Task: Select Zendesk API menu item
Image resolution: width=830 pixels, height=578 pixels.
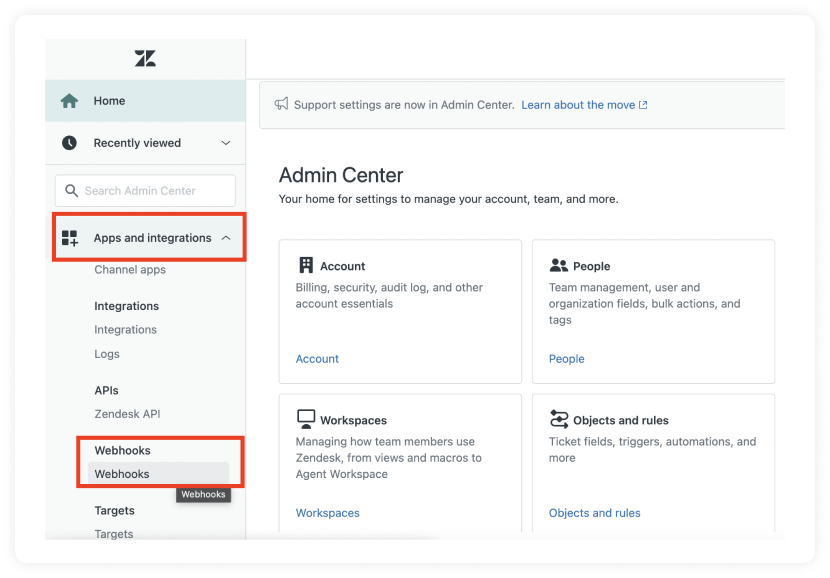Action: tap(127, 414)
